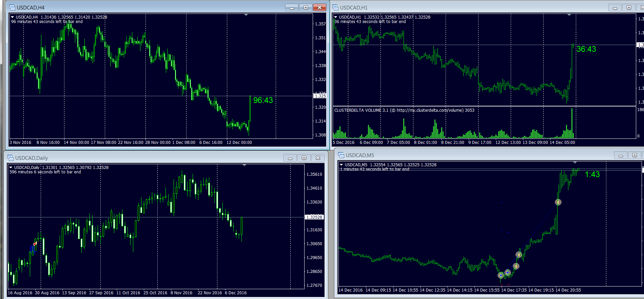Screen dimensions: 644x299
Task: Minimize the USDCAD,M5 chart window
Action: 621,155
